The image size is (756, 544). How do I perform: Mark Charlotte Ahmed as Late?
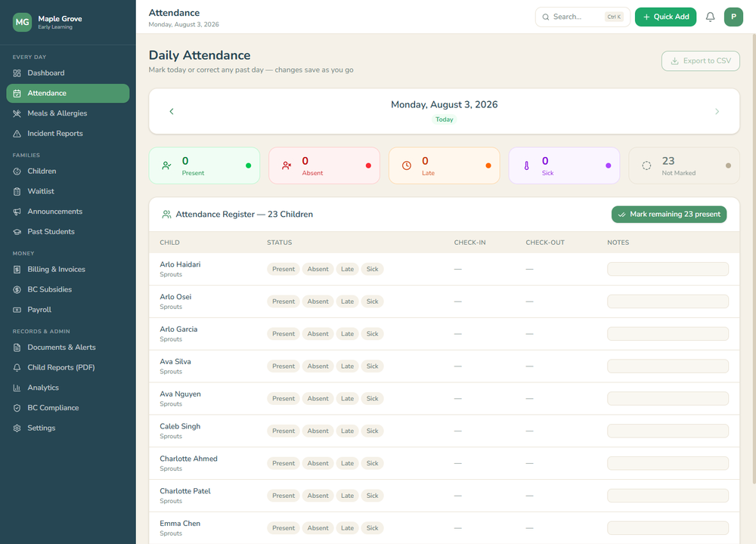[x=347, y=463]
